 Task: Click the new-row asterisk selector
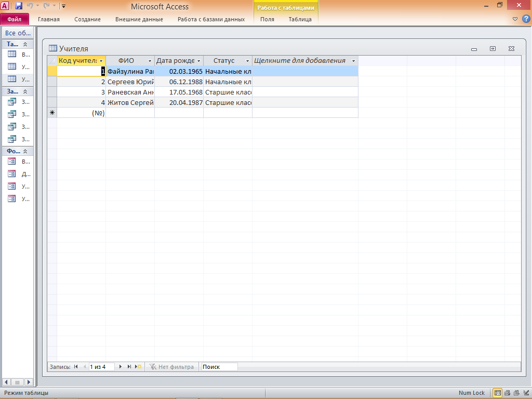pyautogui.click(x=52, y=113)
